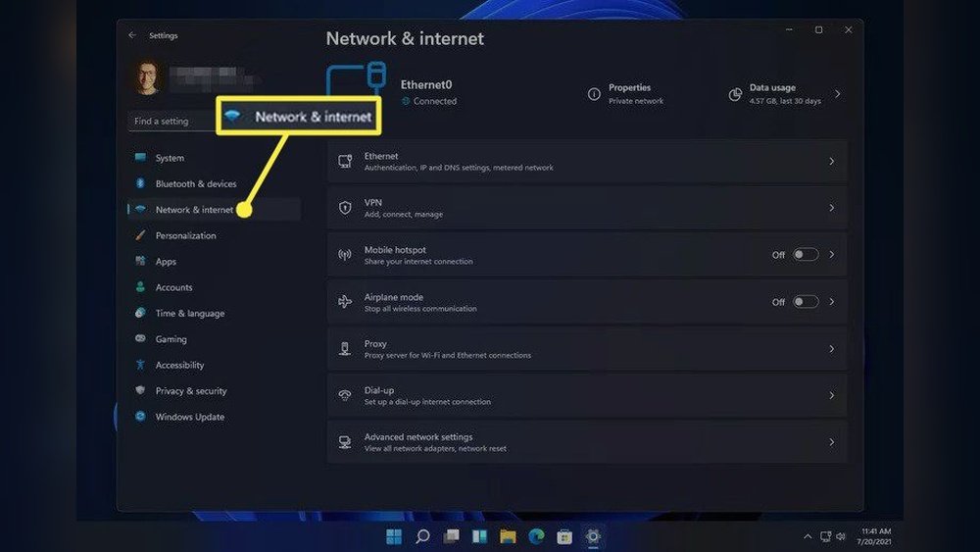The width and height of the screenshot is (980, 552).
Task: Click the back arrow in Settings
Action: (x=132, y=35)
